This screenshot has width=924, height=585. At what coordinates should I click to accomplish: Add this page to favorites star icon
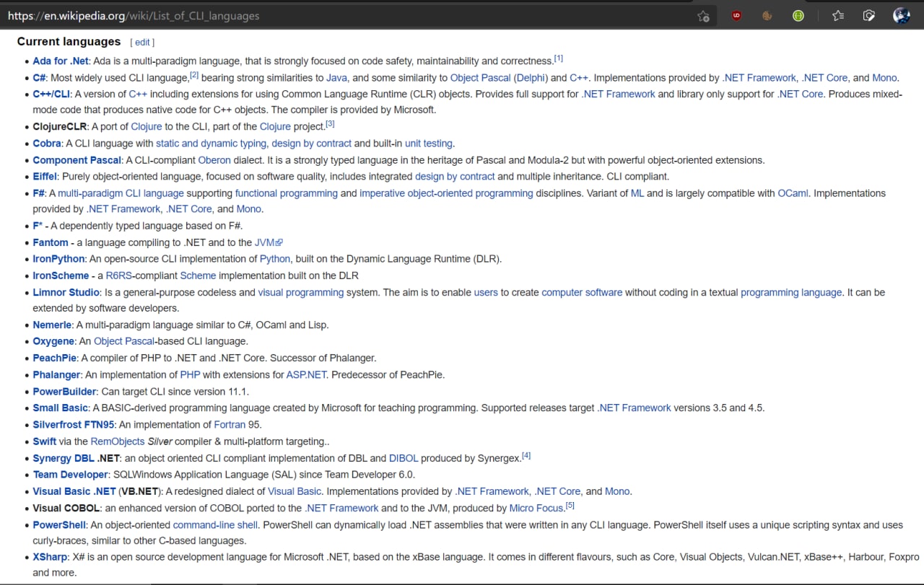coord(703,16)
